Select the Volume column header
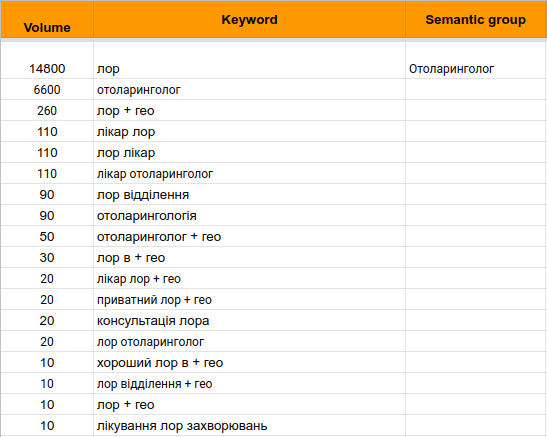This screenshot has width=547, height=437. [47, 20]
